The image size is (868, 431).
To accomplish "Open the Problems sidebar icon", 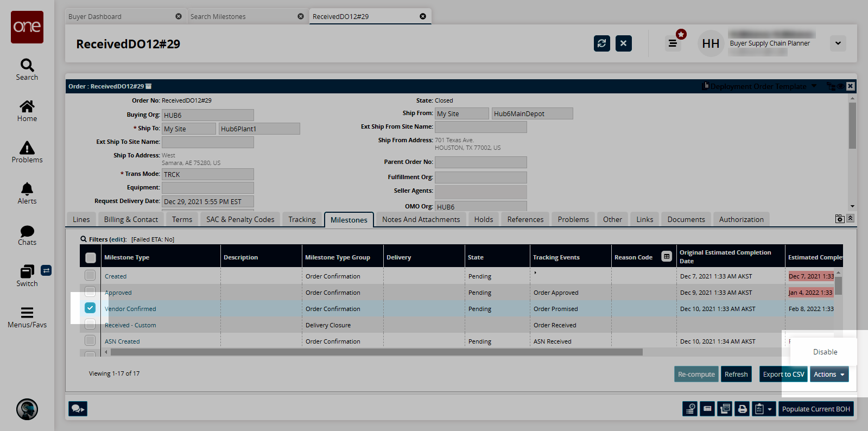I will 27,152.
